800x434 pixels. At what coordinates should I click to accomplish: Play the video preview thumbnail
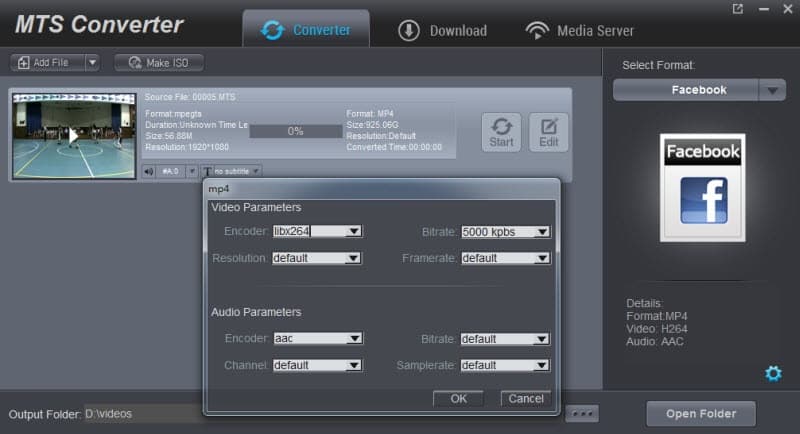(73, 134)
